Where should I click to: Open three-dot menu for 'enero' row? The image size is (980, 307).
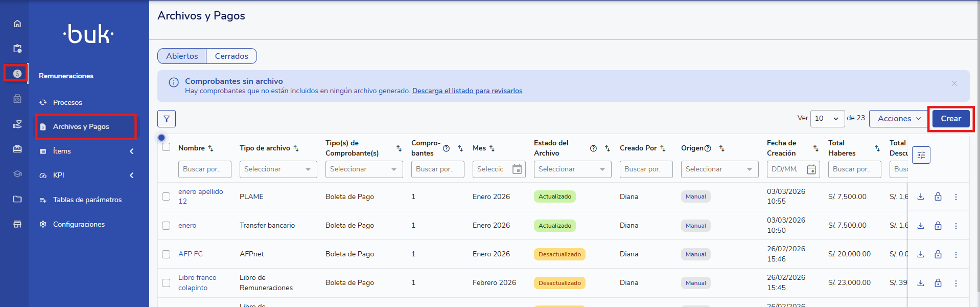click(x=955, y=226)
